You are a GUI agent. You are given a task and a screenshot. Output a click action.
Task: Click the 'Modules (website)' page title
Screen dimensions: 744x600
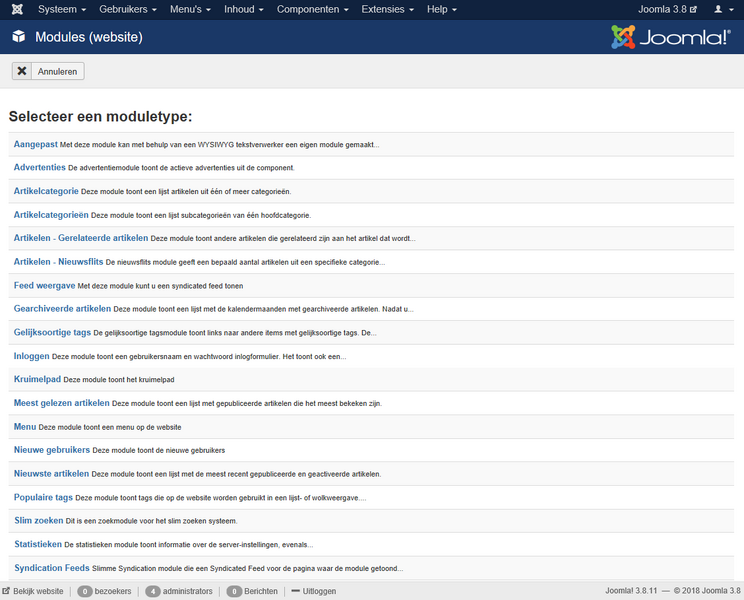point(89,37)
